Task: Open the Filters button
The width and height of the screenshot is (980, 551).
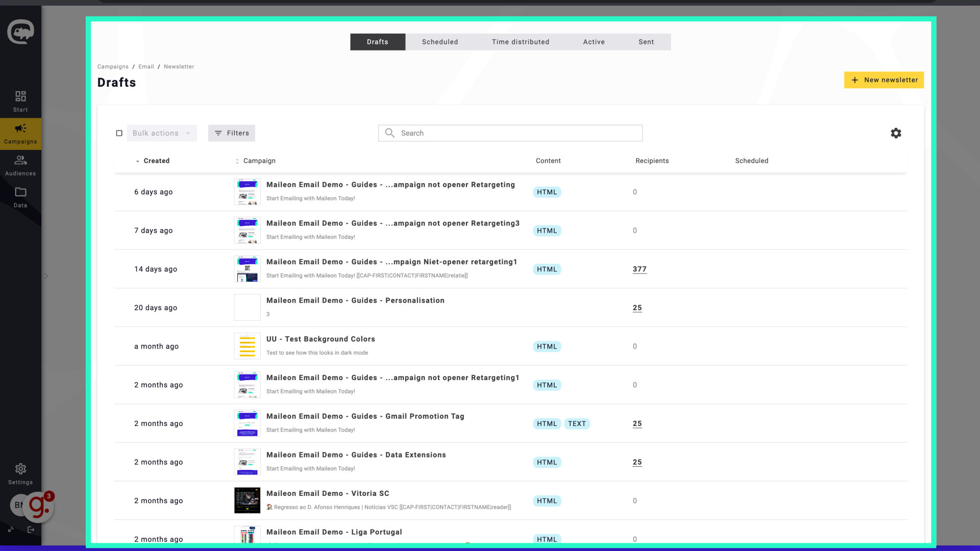Action: (x=232, y=133)
